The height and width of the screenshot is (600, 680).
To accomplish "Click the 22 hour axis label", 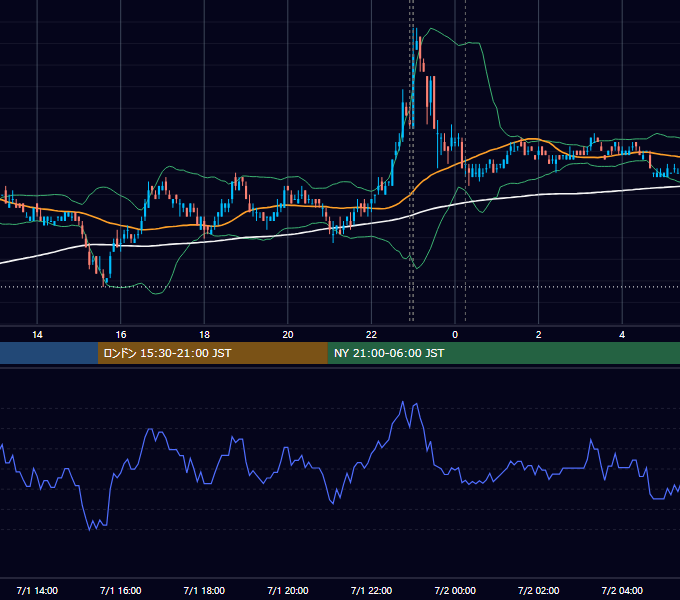I will (371, 335).
